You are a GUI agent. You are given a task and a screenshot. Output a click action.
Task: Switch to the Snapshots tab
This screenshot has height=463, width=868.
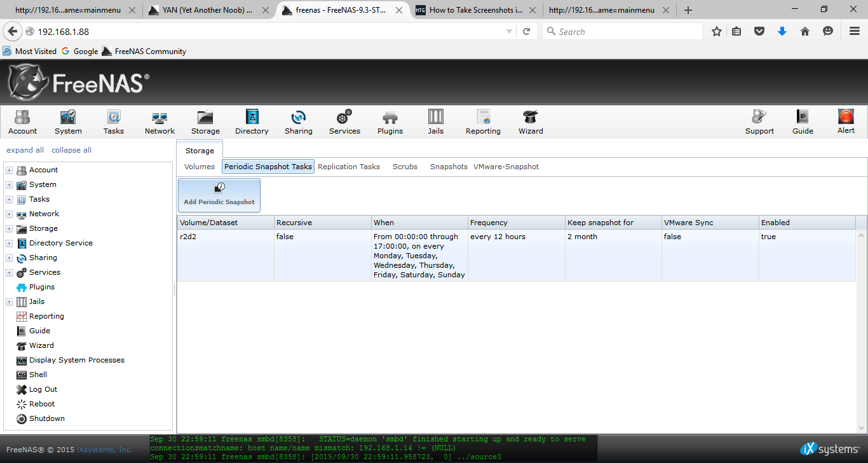coord(449,167)
